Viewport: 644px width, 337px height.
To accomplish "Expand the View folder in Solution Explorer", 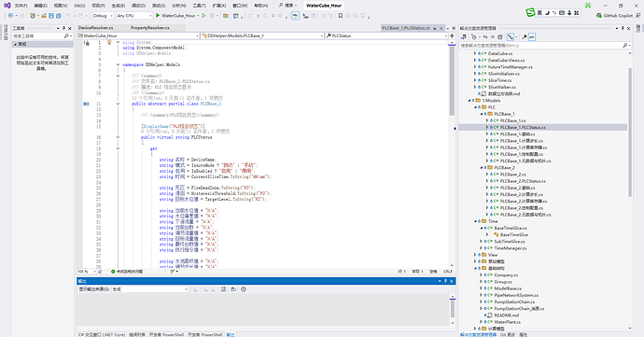I will tap(475, 255).
